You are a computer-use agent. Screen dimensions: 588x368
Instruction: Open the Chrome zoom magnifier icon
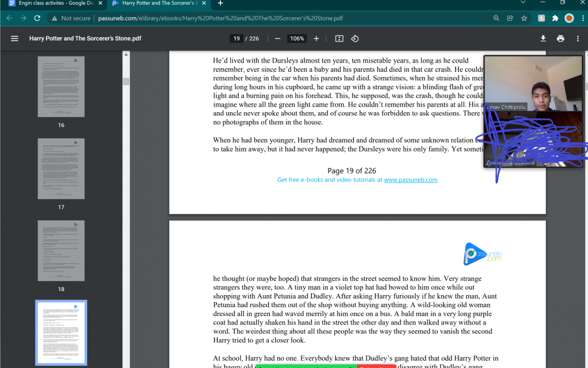coord(496,18)
